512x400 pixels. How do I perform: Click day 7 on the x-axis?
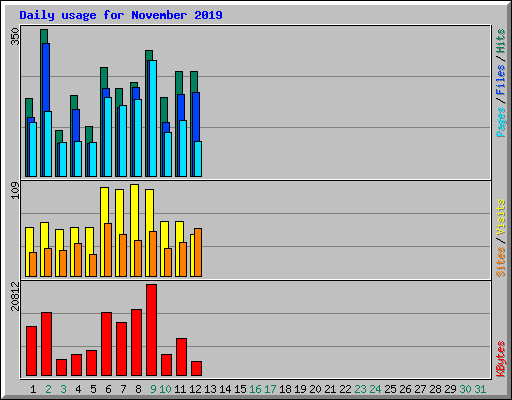click(x=123, y=389)
